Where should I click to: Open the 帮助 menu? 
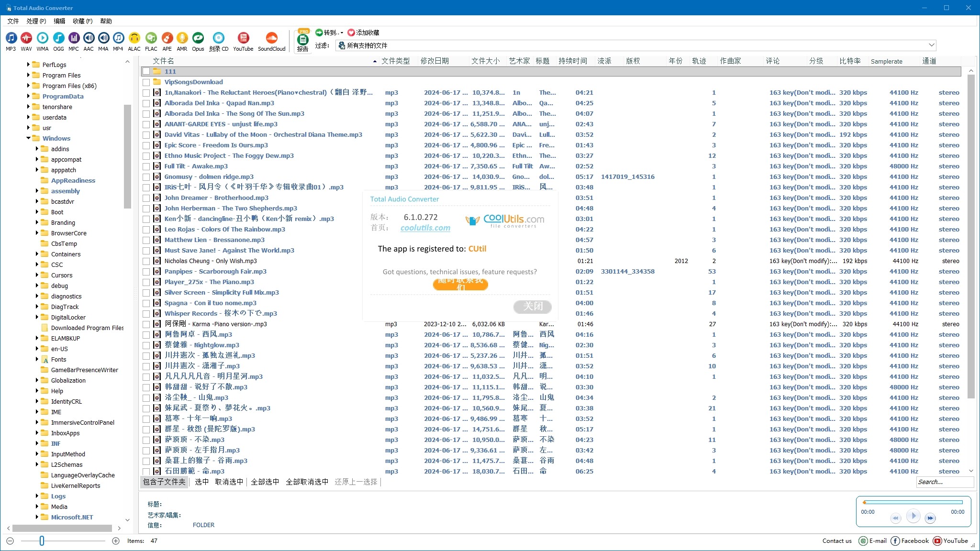(106, 21)
